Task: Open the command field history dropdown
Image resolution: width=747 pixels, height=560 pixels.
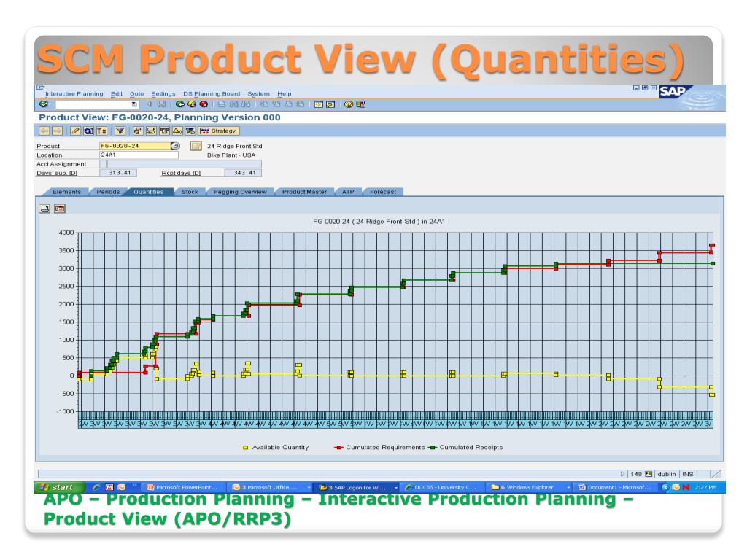Action: pyautogui.click(x=134, y=104)
